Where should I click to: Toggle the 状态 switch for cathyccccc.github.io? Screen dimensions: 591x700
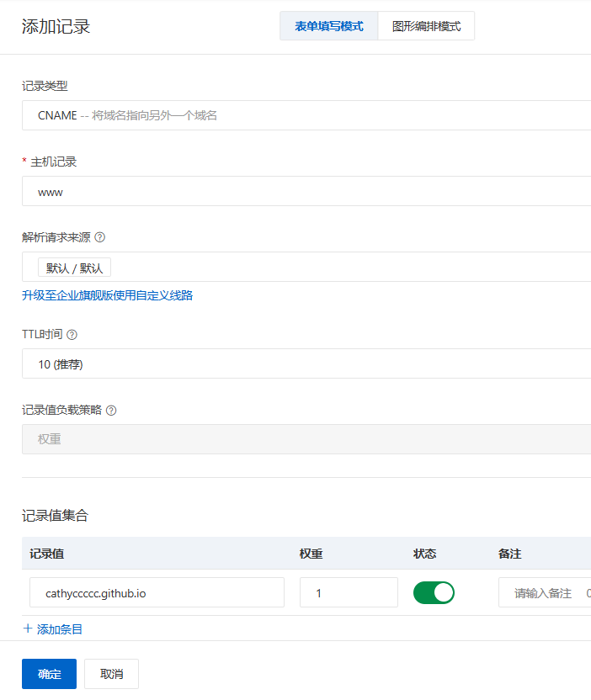pyautogui.click(x=434, y=592)
